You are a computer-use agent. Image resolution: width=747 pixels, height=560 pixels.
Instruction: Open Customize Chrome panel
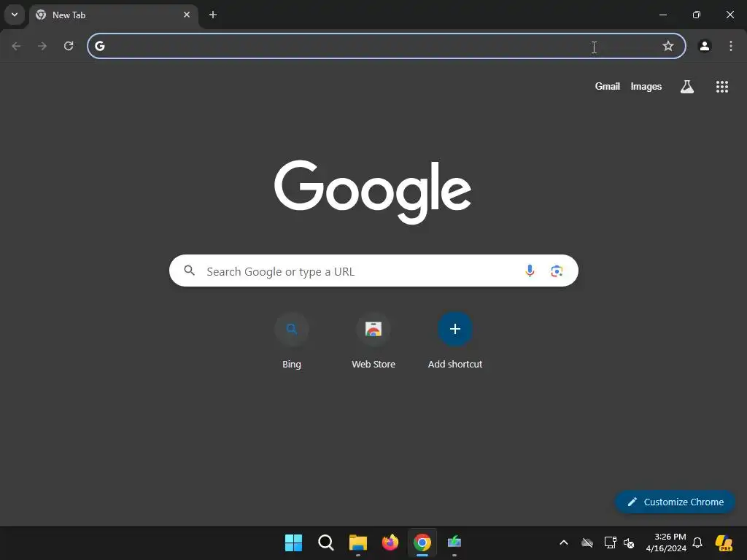coord(675,502)
